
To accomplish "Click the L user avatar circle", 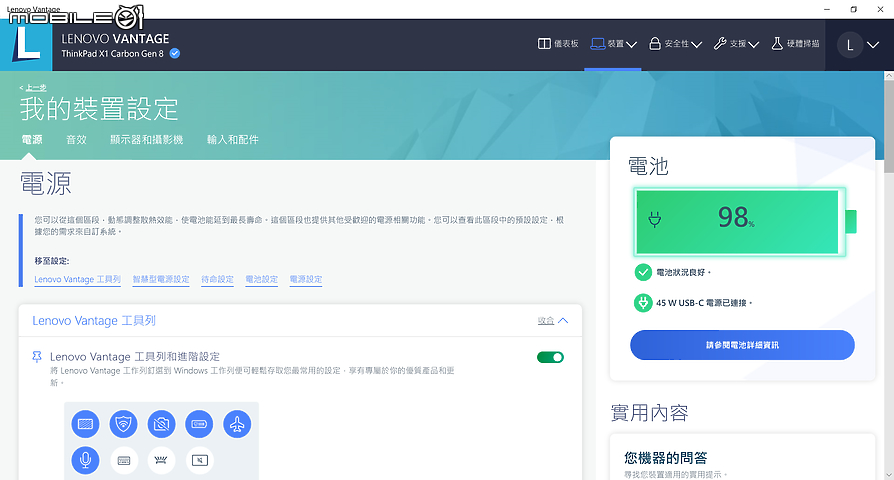I will pos(850,45).
